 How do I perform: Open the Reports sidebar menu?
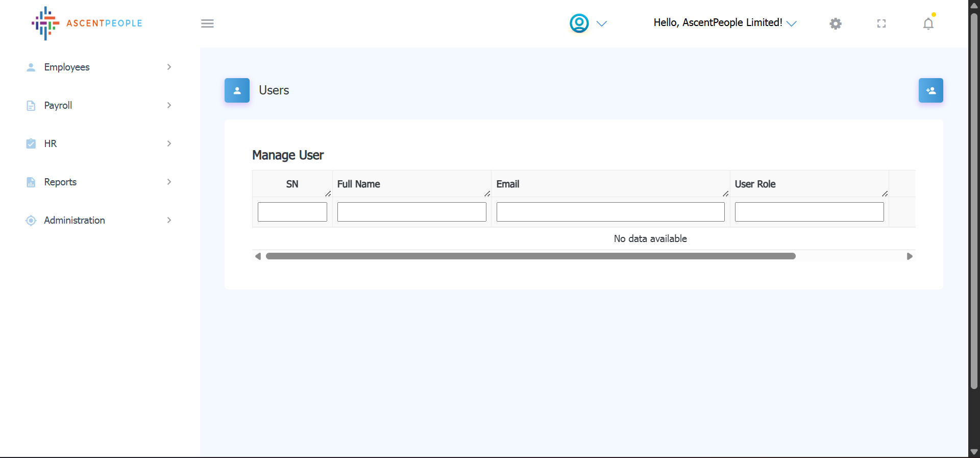coord(60,182)
